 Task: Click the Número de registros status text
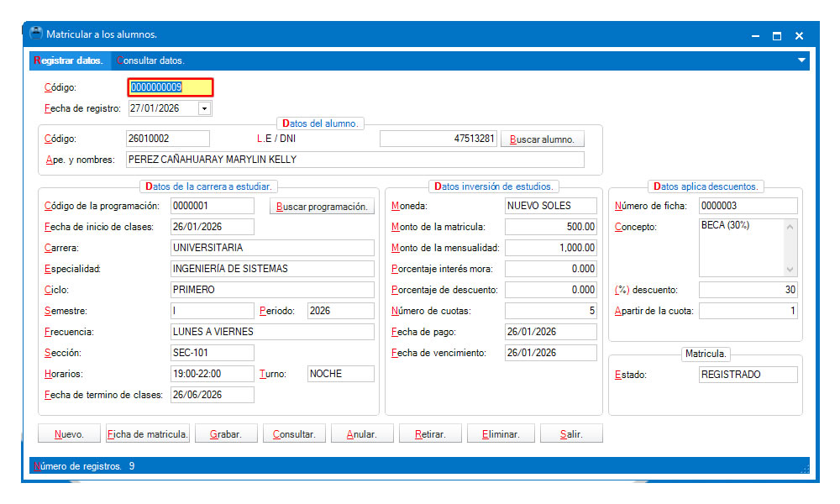(84, 466)
